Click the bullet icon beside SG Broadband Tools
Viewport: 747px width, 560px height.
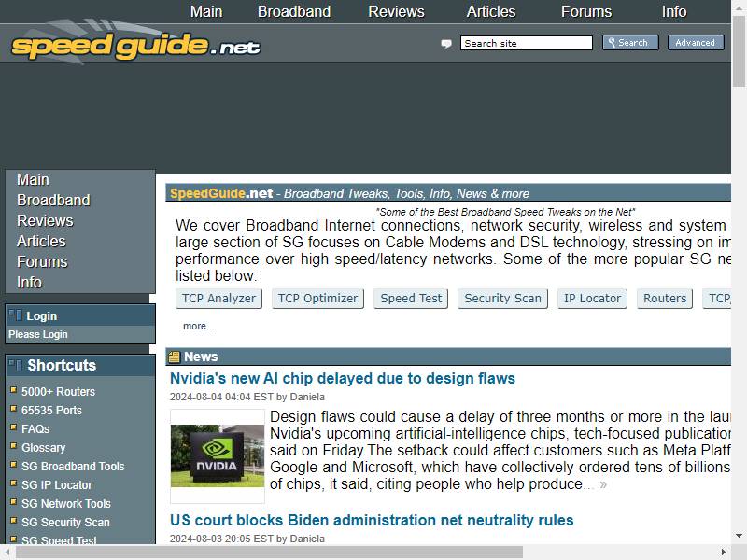coord(13,464)
